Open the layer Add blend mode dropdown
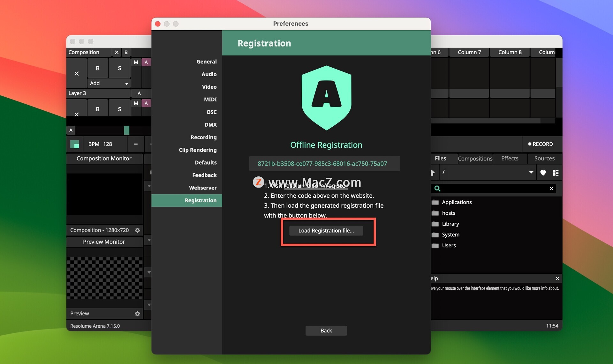613x364 pixels. [109, 83]
